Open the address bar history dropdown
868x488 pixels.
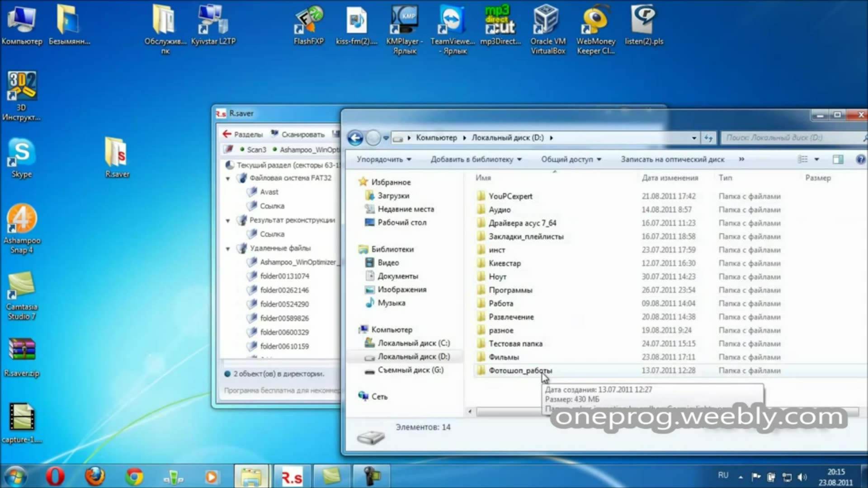pyautogui.click(x=694, y=138)
